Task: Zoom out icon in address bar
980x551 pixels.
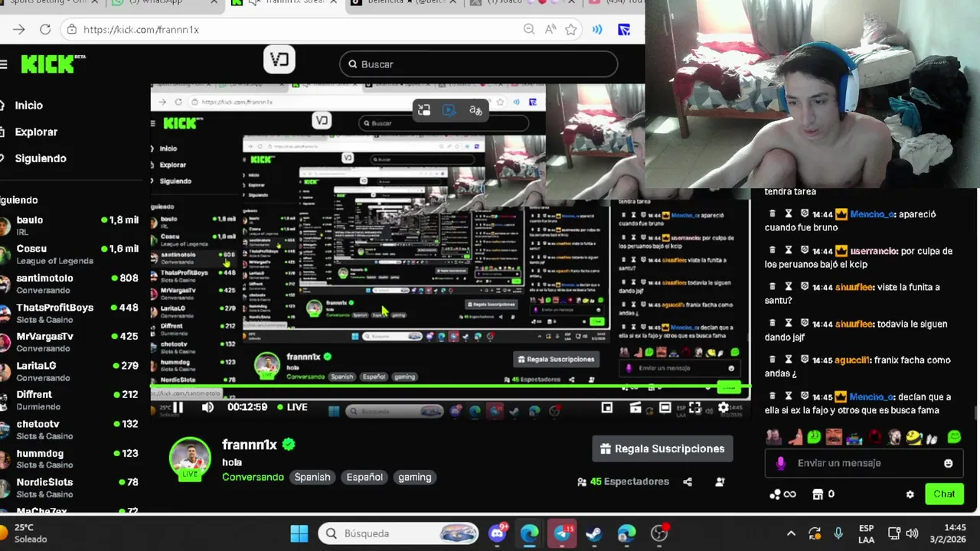Action: pyautogui.click(x=529, y=29)
